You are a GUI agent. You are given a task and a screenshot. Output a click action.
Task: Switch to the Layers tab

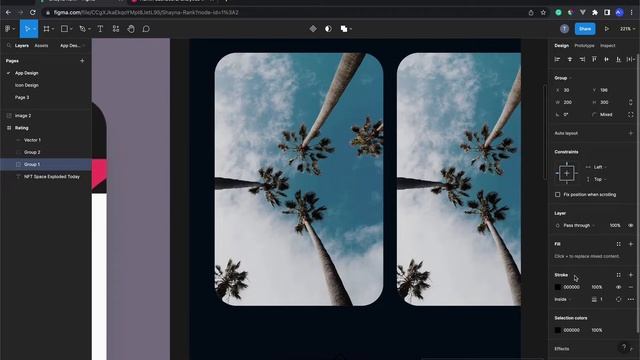pos(22,46)
